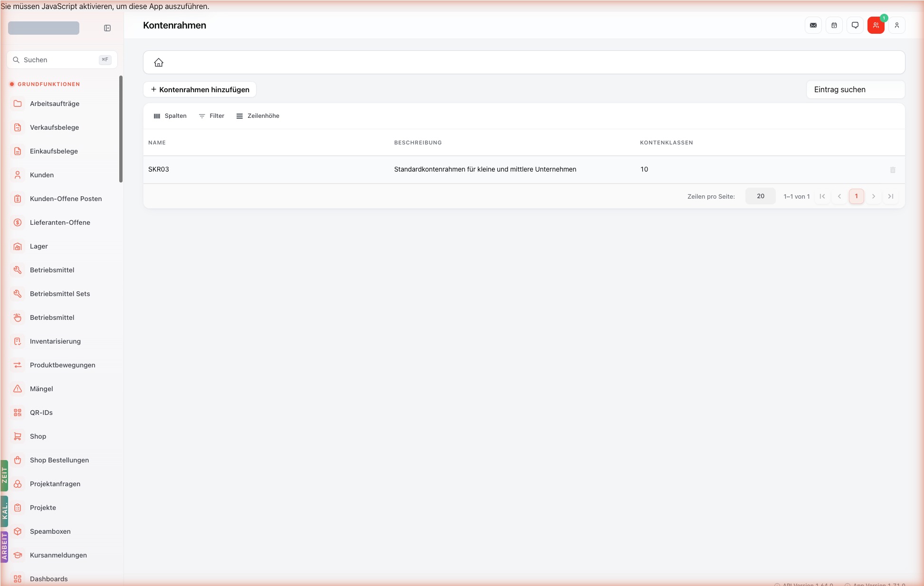The width and height of the screenshot is (924, 586).
Task: Collapse the sidebar with the panel icon
Action: 107,28
